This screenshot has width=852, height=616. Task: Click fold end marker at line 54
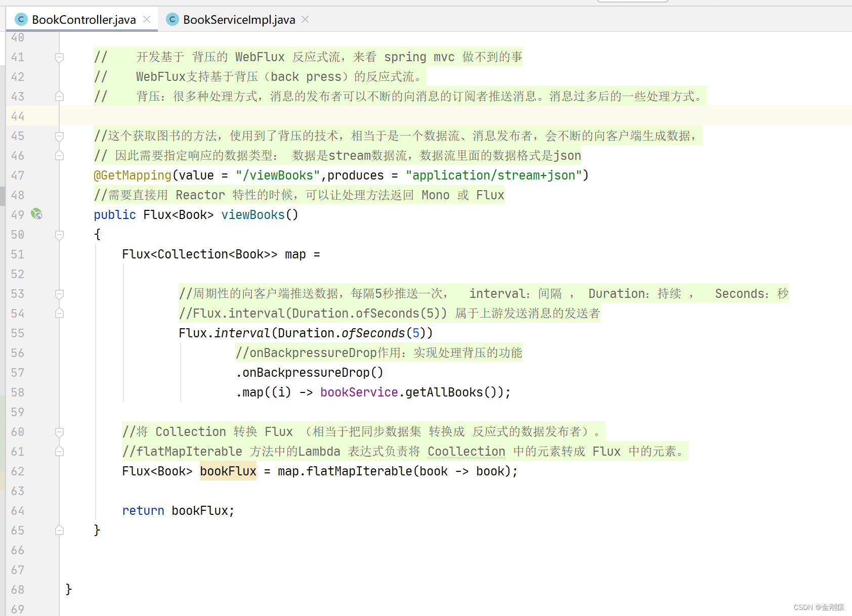[59, 313]
